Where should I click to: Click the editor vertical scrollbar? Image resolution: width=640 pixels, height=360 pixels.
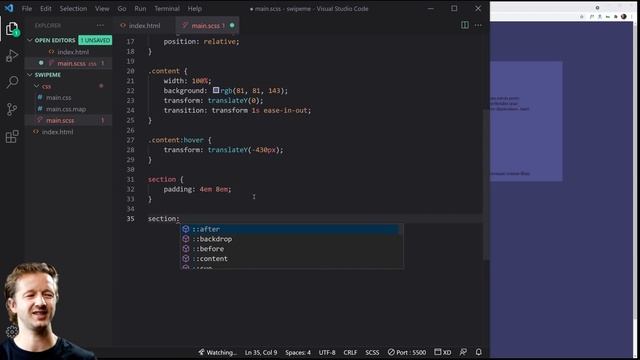(486, 184)
